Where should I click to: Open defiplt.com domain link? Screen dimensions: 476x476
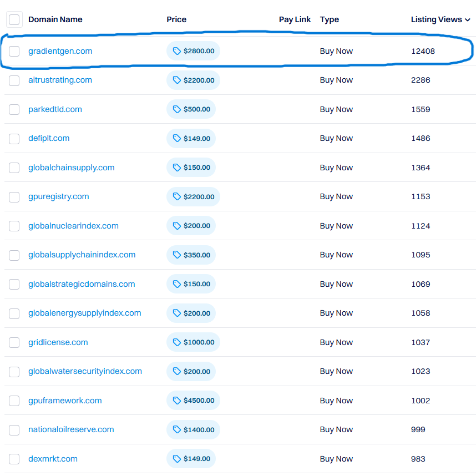(x=49, y=138)
